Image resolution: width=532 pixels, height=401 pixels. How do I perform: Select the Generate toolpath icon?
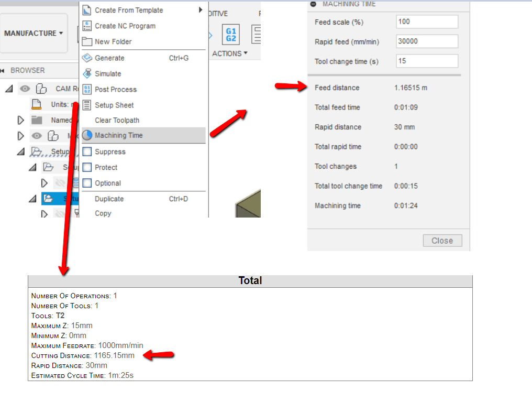coord(87,58)
